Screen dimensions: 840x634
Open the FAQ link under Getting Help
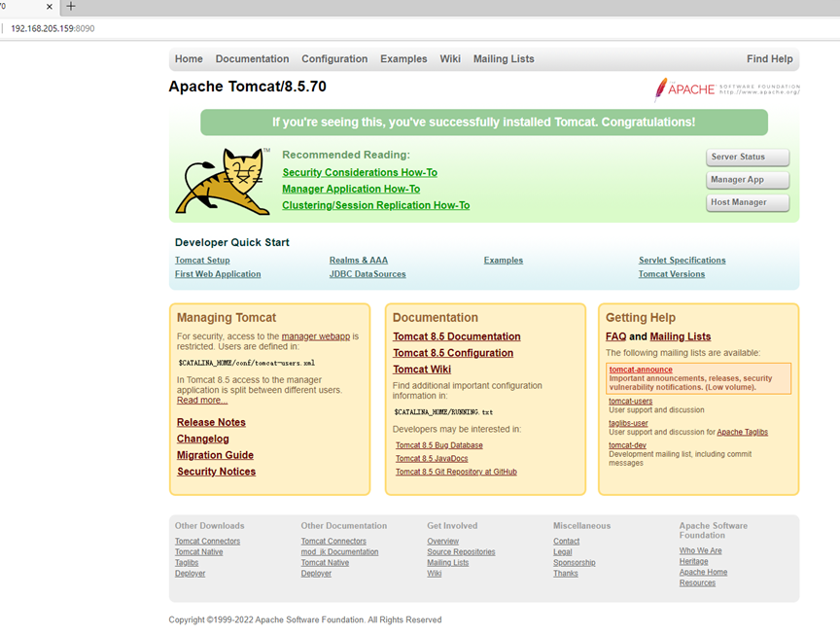(x=615, y=336)
